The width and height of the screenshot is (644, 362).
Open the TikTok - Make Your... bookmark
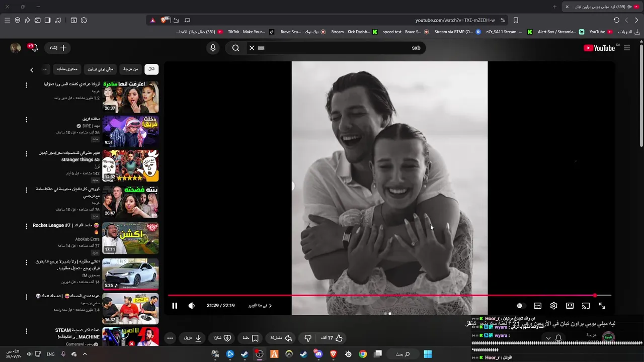point(251,32)
